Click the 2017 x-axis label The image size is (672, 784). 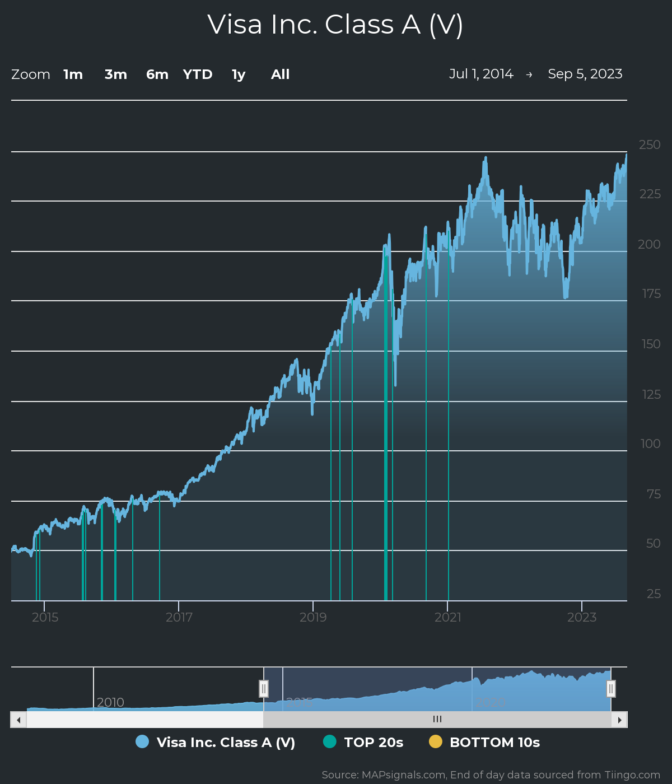point(179,617)
